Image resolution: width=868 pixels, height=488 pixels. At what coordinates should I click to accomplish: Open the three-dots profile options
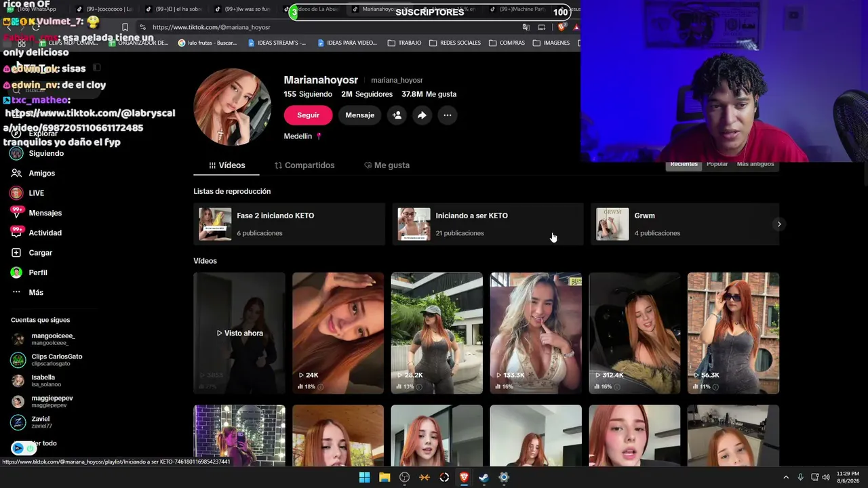447,115
